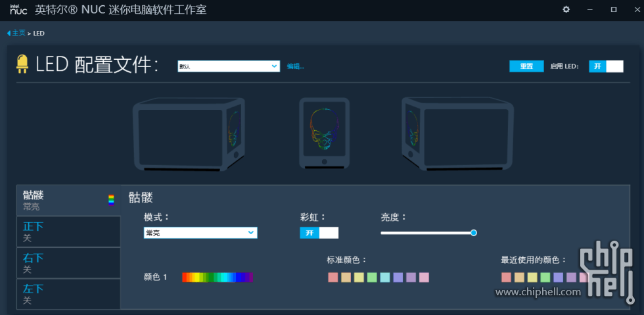The height and width of the screenshot is (315, 644).
Task: Pick the red standard color swatch
Action: tap(333, 277)
